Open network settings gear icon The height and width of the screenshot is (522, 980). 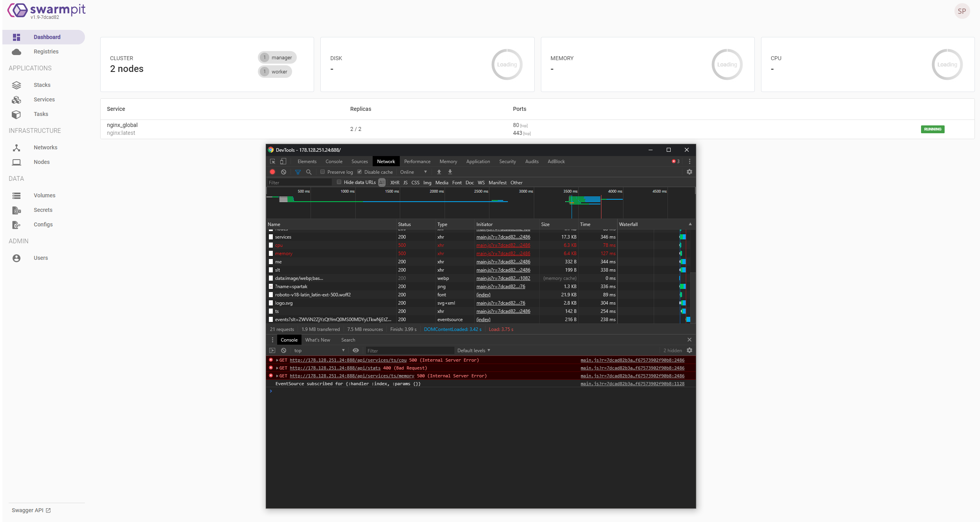coord(689,172)
